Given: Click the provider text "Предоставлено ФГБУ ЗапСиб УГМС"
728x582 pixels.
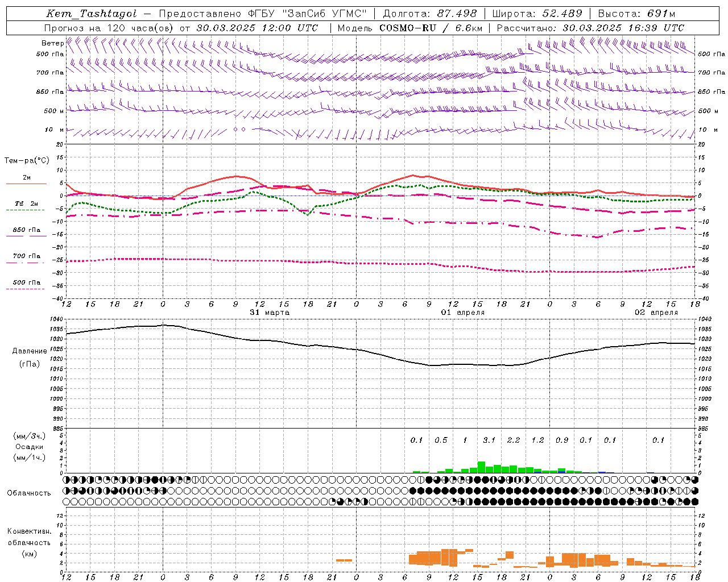Looking at the screenshot, I should (263, 14).
